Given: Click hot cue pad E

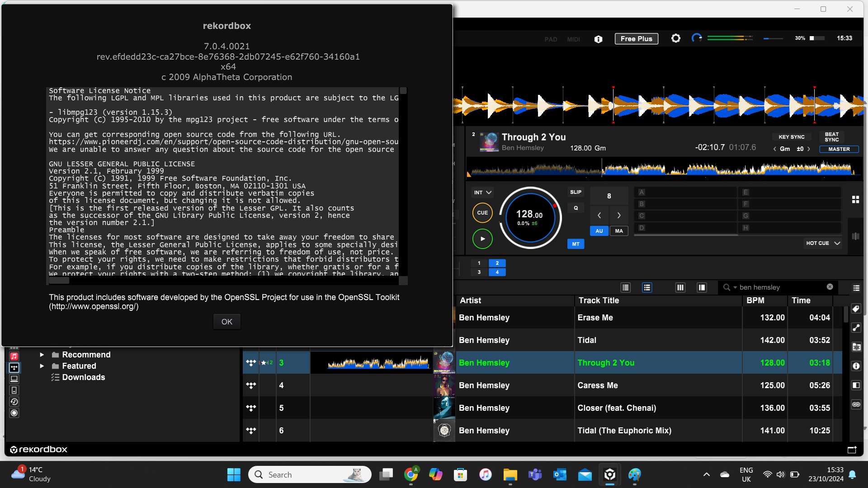Looking at the screenshot, I should pos(790,192).
